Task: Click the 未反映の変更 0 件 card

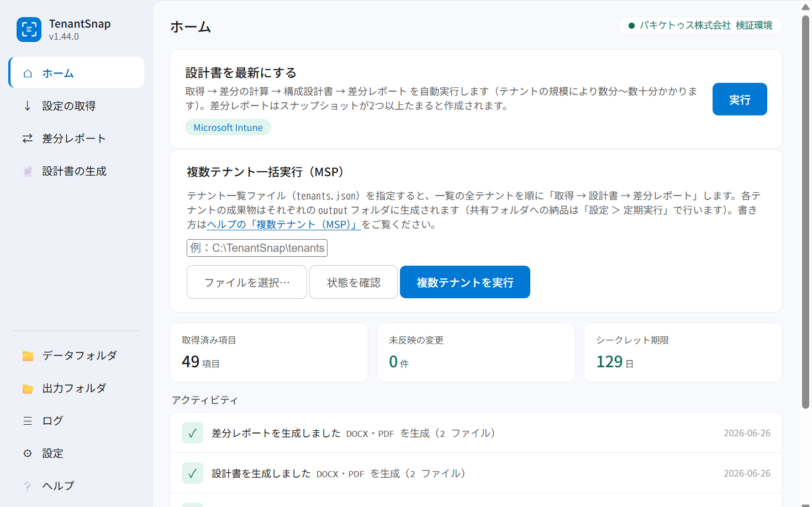Action: coord(476,352)
